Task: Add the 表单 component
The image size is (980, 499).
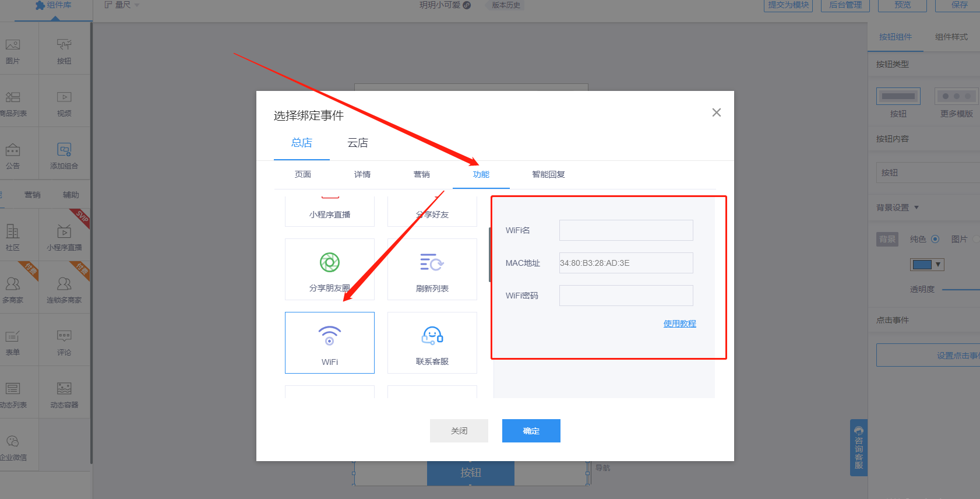Action: tap(13, 342)
